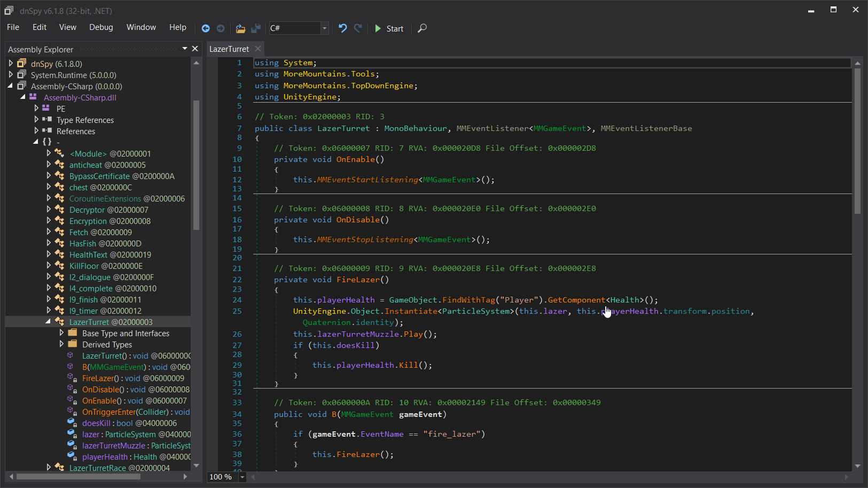The width and height of the screenshot is (868, 488).
Task: Collapse the Assembly-CSharp (0.0.0.0) node
Action: pos(11,86)
